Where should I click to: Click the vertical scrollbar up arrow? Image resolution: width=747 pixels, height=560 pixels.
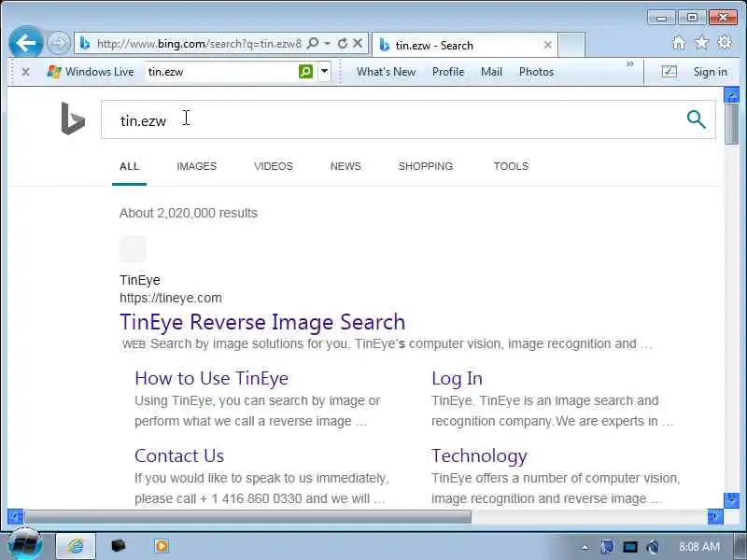click(731, 95)
